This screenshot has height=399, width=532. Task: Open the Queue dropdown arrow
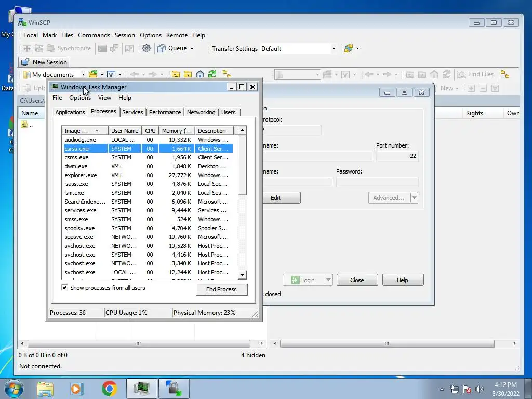click(x=192, y=48)
